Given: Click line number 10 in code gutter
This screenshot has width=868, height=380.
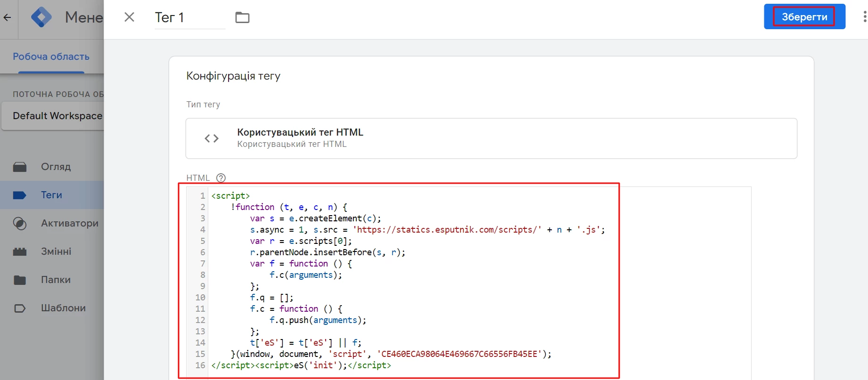Looking at the screenshot, I should click(200, 298).
